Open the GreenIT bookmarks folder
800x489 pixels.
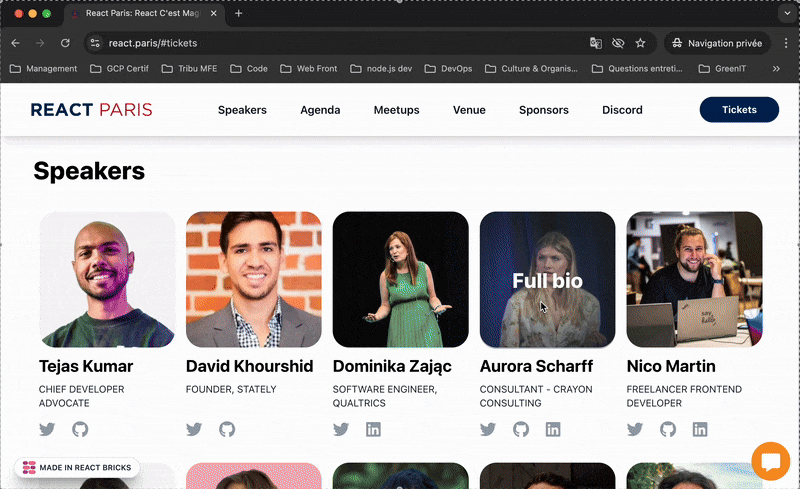pos(722,68)
